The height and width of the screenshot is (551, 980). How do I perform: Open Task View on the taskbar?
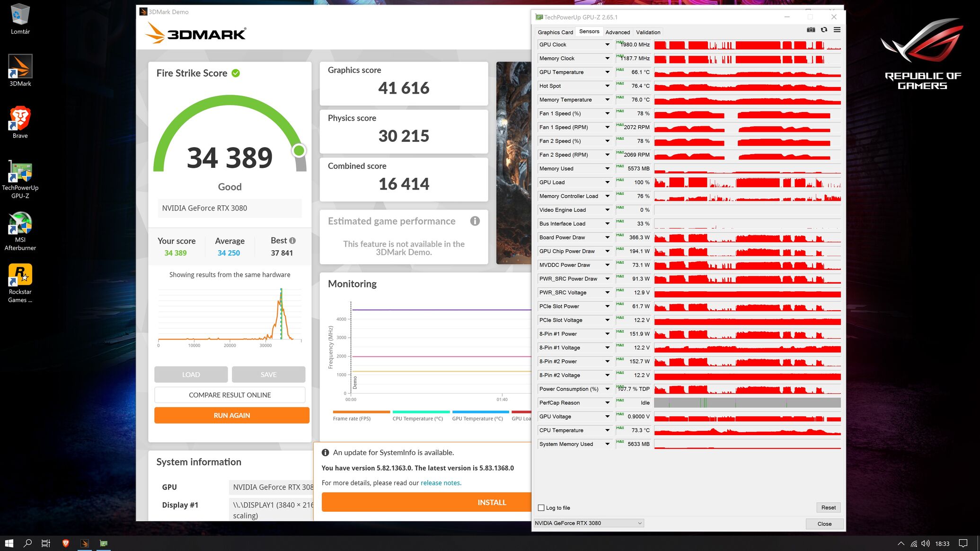(46, 543)
